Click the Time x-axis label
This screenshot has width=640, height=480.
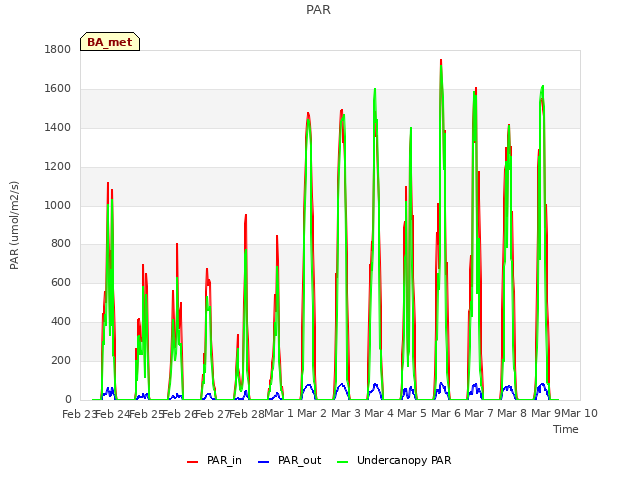(566, 429)
